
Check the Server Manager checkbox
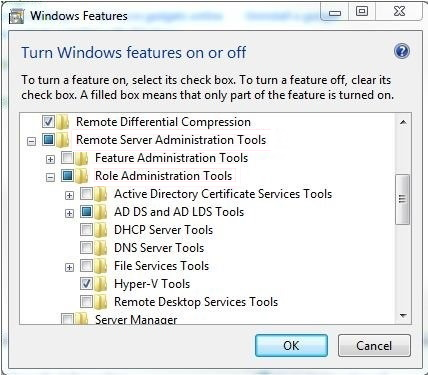[x=67, y=319]
